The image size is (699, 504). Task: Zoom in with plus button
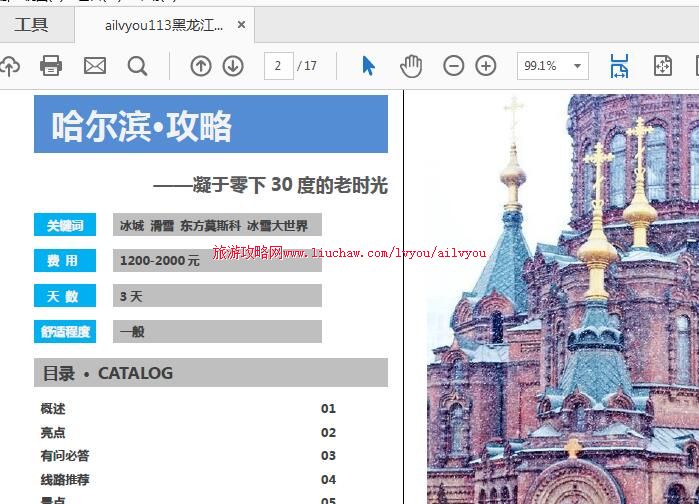486,66
